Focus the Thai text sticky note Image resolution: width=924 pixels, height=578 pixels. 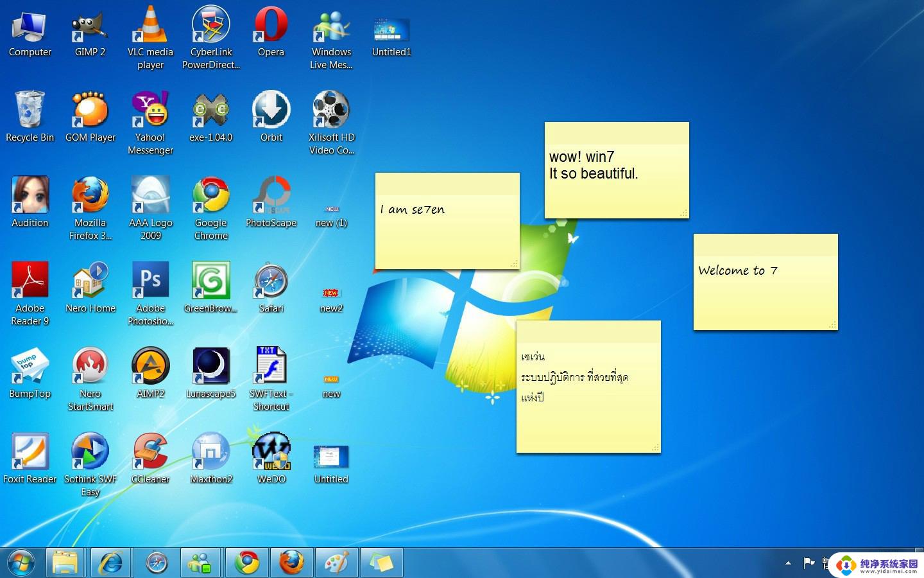click(588, 387)
